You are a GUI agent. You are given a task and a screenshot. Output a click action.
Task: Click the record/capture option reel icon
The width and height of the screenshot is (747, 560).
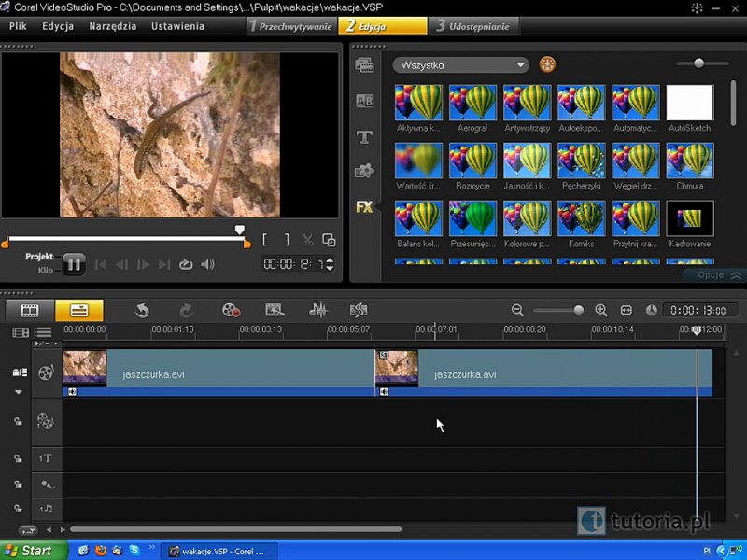click(231, 310)
